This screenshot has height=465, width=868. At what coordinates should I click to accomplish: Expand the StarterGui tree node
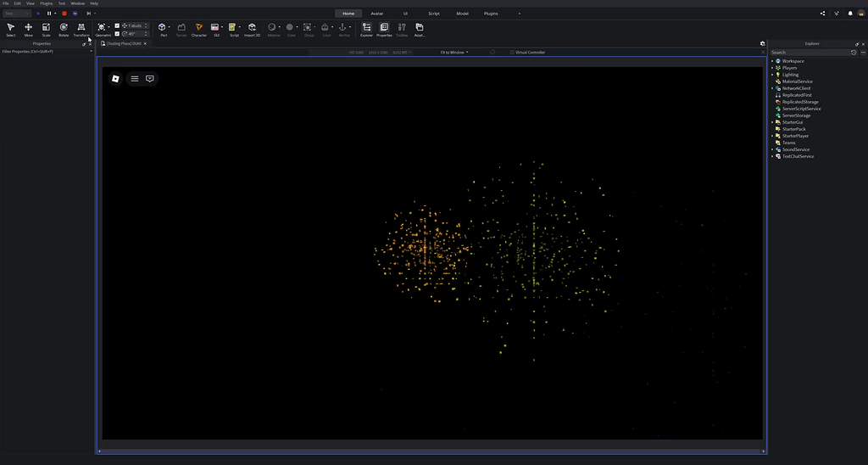[x=772, y=122]
